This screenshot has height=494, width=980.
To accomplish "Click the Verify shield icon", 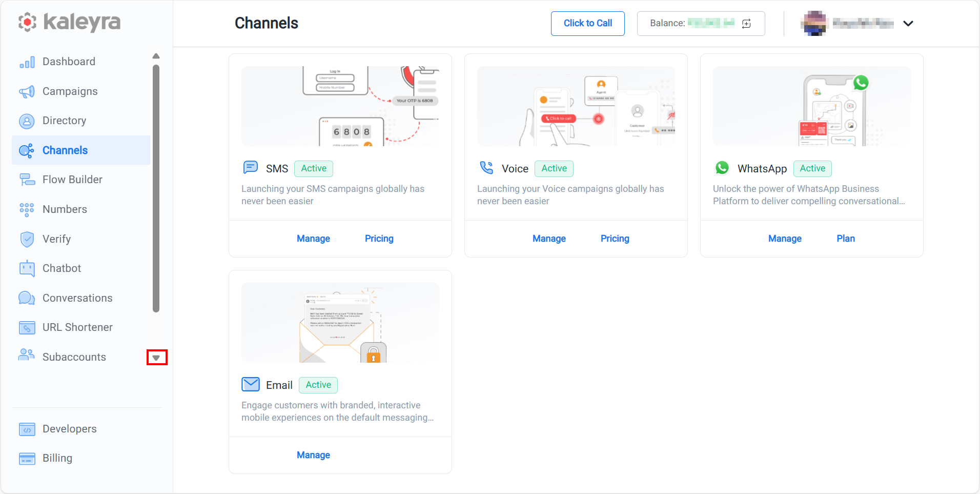I will coord(27,239).
